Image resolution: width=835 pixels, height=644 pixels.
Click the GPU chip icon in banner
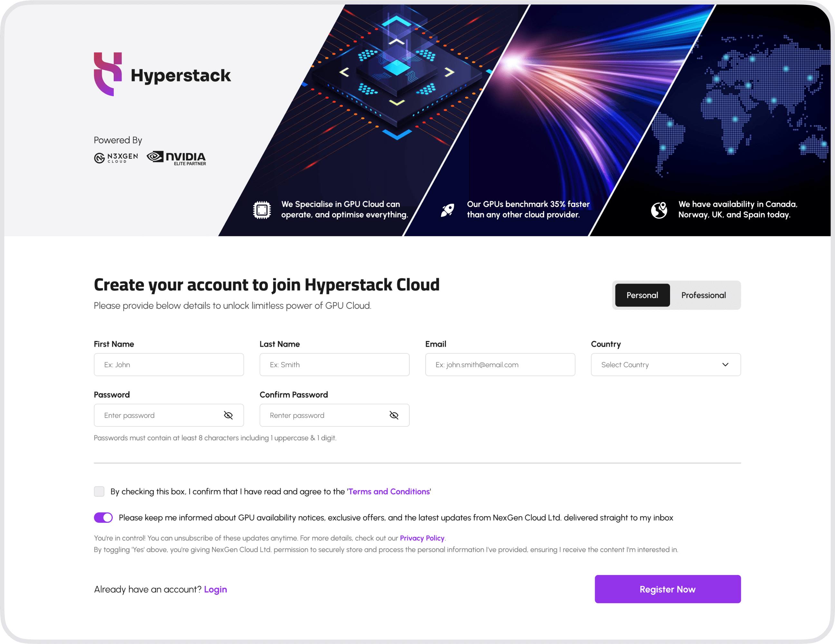[262, 210]
